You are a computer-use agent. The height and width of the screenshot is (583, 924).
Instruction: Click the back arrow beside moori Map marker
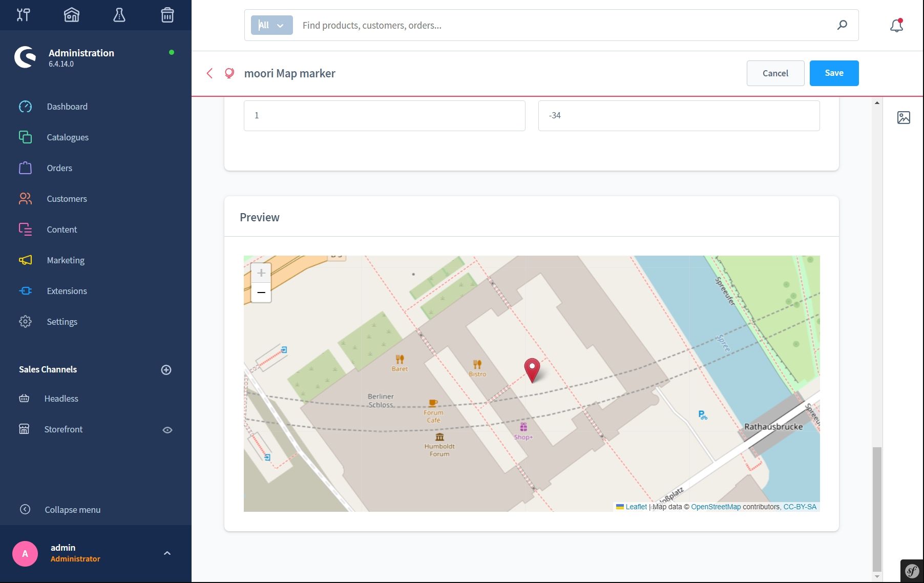[209, 73]
